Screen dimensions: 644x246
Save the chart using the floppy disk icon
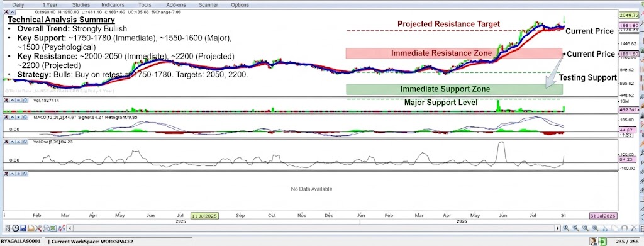coord(23,228)
